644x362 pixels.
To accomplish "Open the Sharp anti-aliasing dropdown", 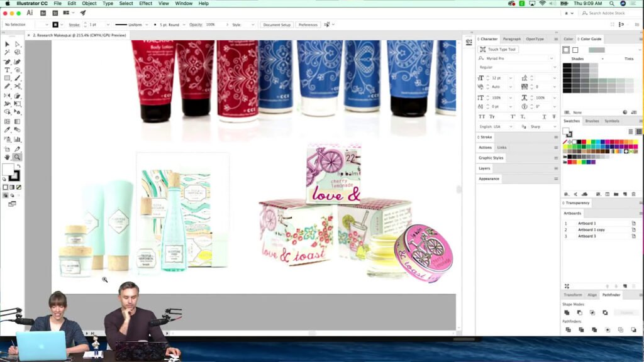I will 555,127.
